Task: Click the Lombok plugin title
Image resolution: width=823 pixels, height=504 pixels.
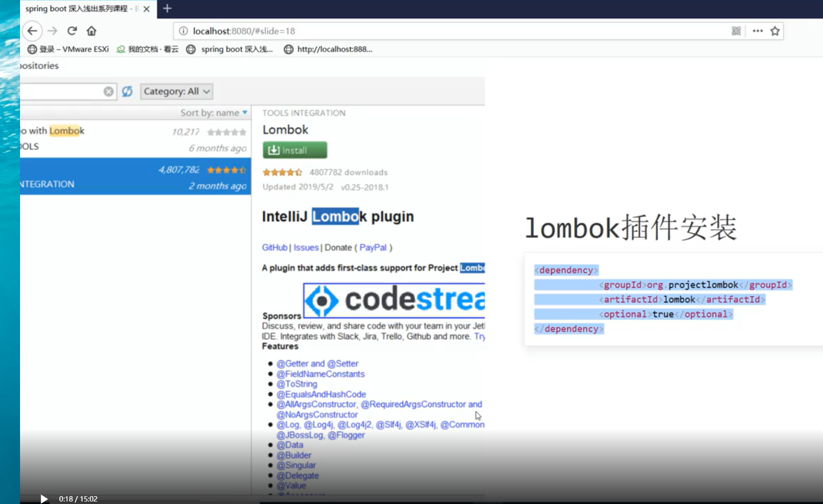Action: [285, 130]
